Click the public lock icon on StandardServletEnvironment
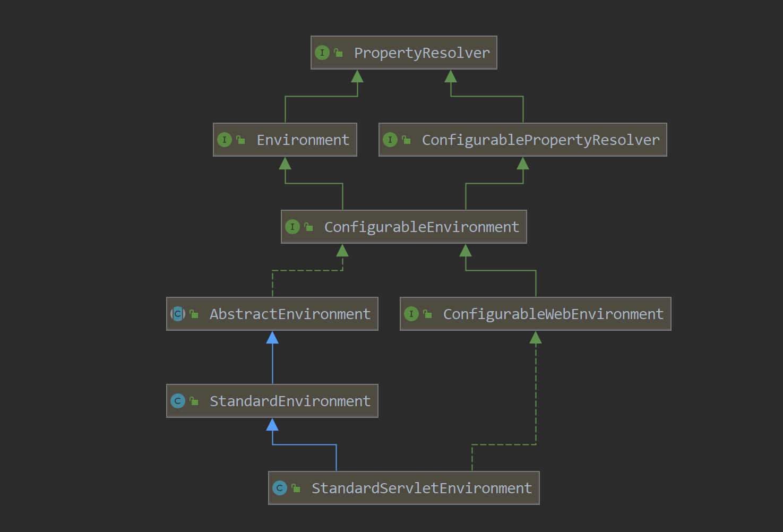 coord(296,488)
